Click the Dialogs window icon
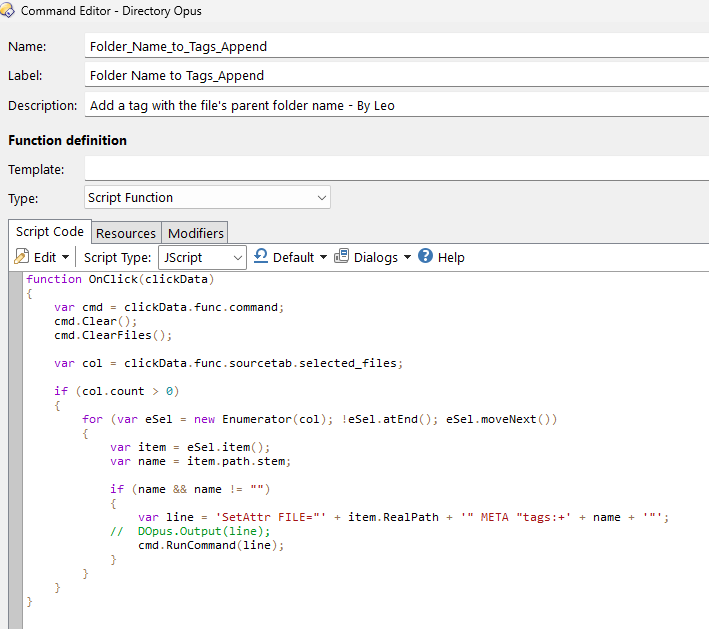The height and width of the screenshot is (629, 709). (341, 257)
